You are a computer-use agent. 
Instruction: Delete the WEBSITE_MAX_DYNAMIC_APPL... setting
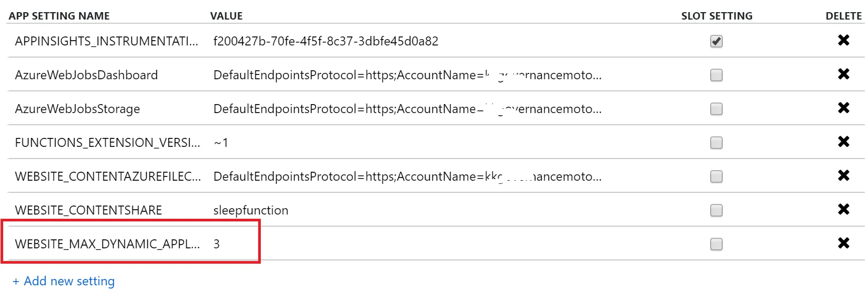click(x=843, y=243)
